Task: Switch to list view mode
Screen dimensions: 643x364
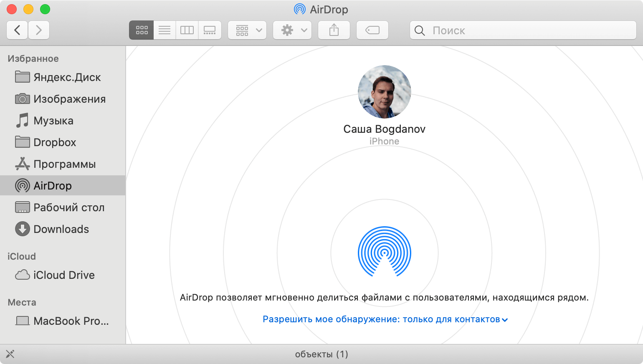Action: pos(165,30)
